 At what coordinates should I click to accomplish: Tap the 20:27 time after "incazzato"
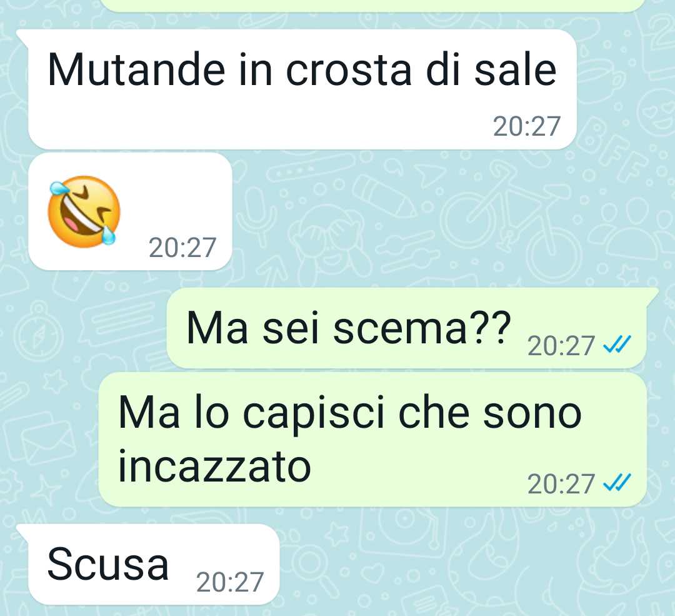[x=561, y=484]
